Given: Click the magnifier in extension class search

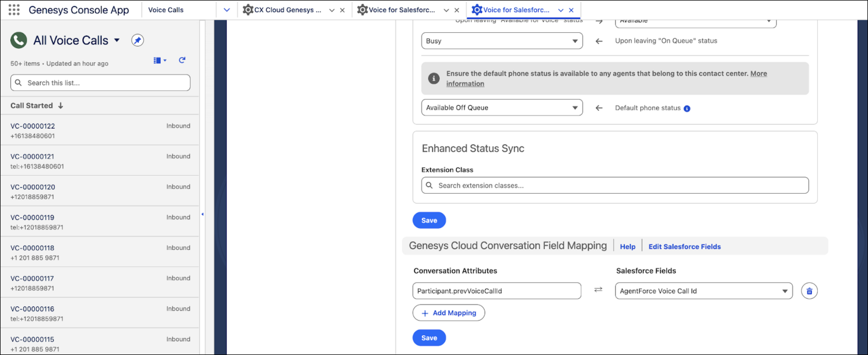Looking at the screenshot, I should point(429,185).
